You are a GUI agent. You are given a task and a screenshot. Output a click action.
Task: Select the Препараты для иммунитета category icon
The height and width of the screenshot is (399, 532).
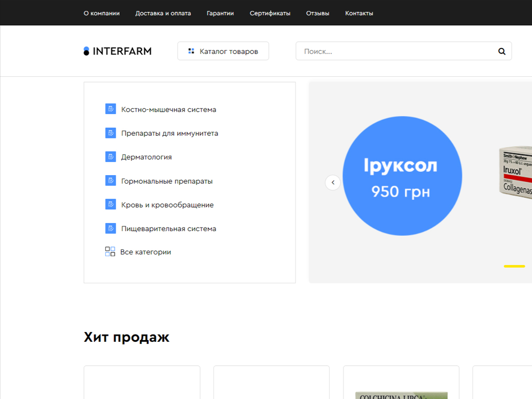point(110,133)
